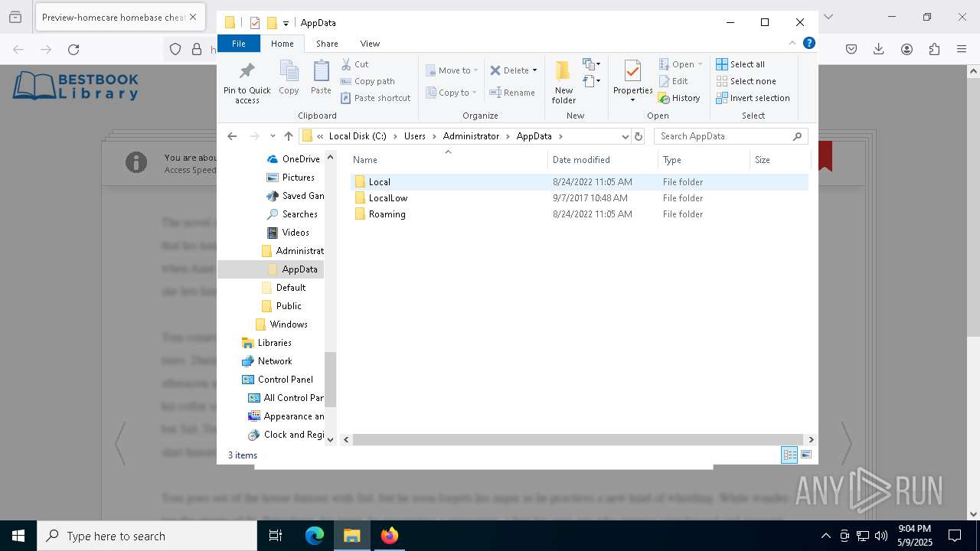Screen dimensions: 980x551
Task: Click Local Disk (C:) breadcrumb
Action: [358, 136]
